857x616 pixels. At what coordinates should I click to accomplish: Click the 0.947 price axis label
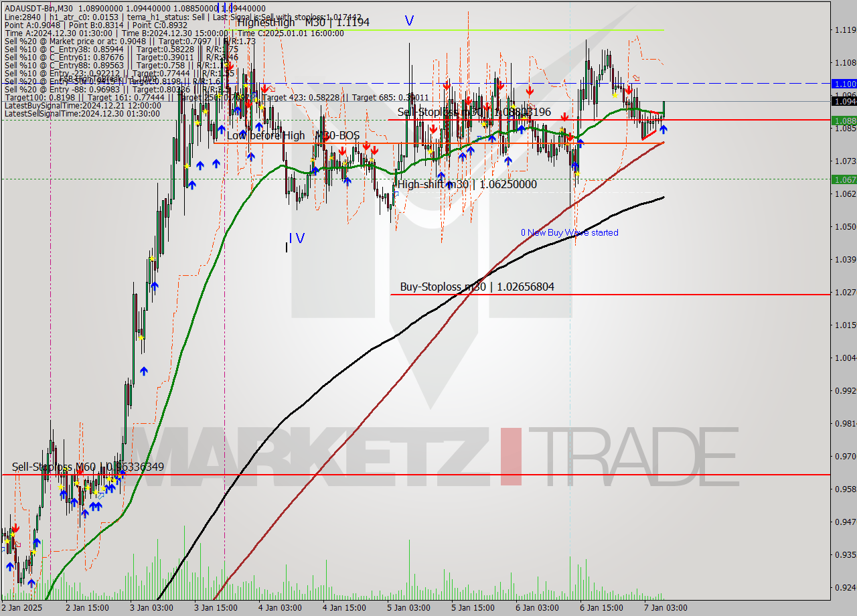(x=845, y=522)
